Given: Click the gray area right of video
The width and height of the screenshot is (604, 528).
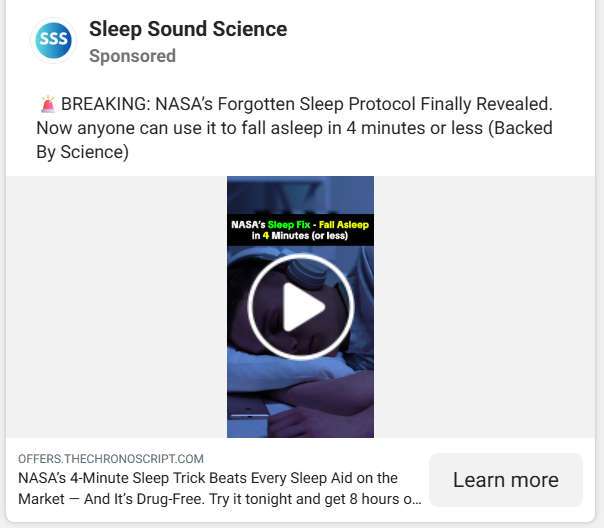Looking at the screenshot, I should click(486, 307).
